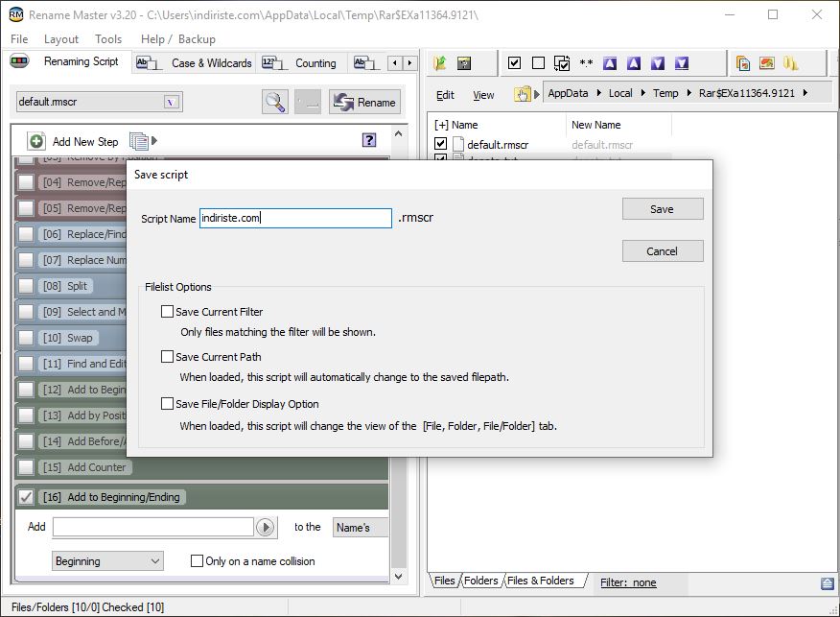Check step [08] Split checkbox
840x617 pixels.
pyautogui.click(x=26, y=286)
